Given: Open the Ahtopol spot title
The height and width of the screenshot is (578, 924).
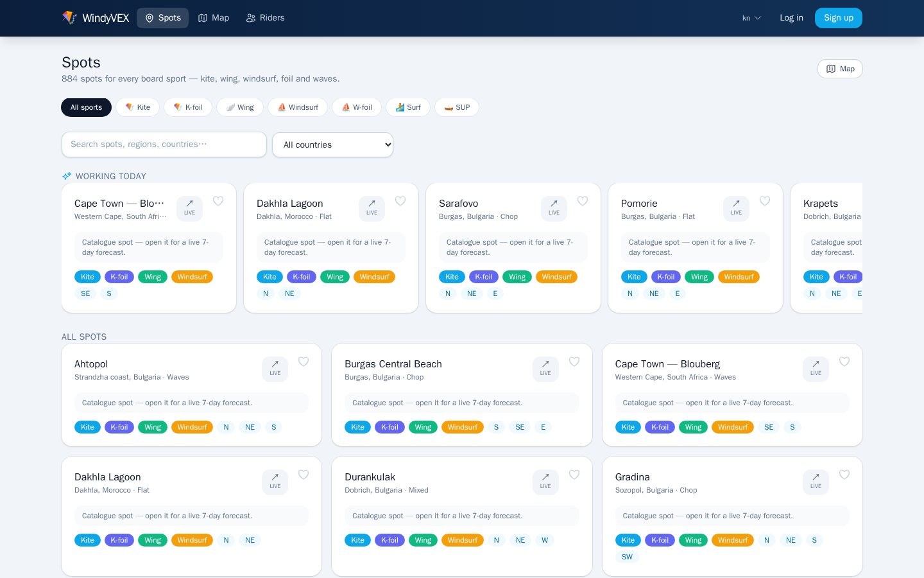Looking at the screenshot, I should tap(91, 364).
